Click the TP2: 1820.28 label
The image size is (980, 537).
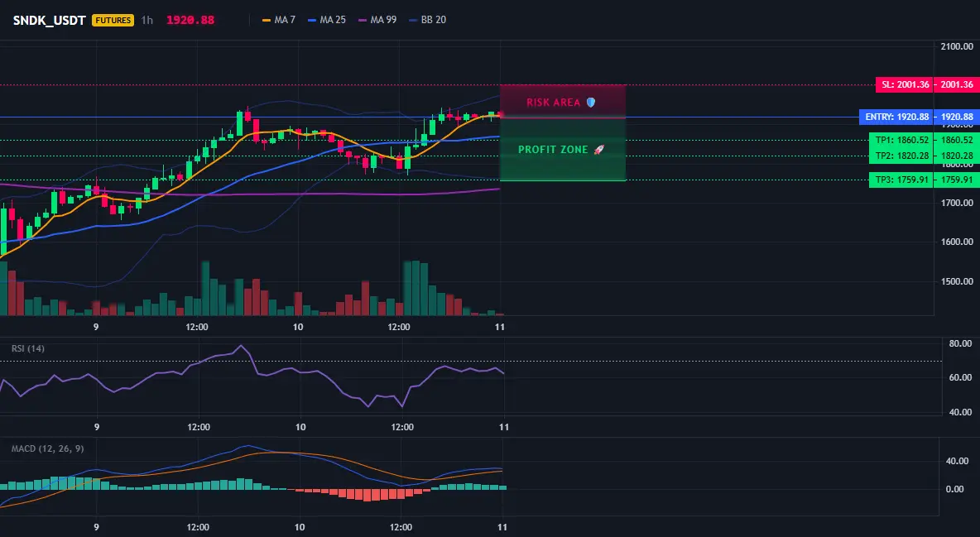[x=901, y=156]
